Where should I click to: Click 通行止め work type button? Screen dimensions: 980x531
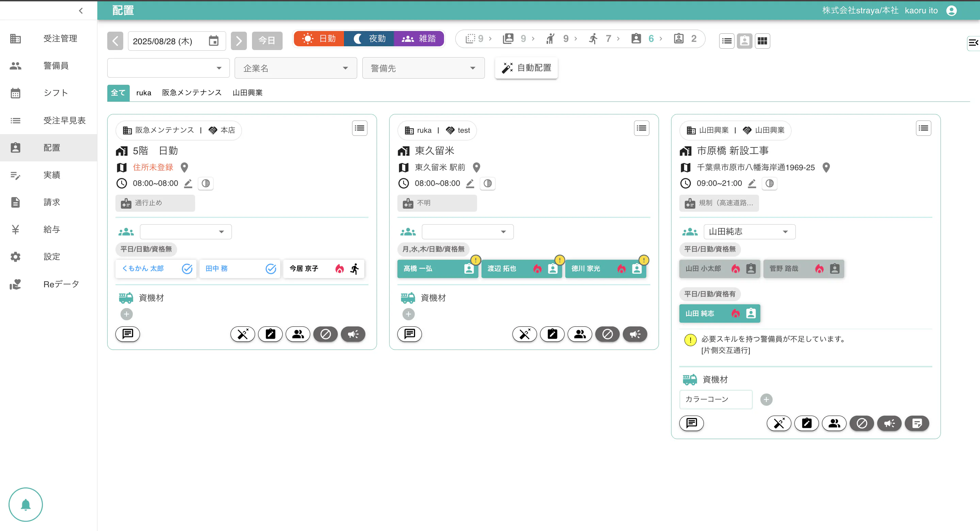(x=155, y=203)
